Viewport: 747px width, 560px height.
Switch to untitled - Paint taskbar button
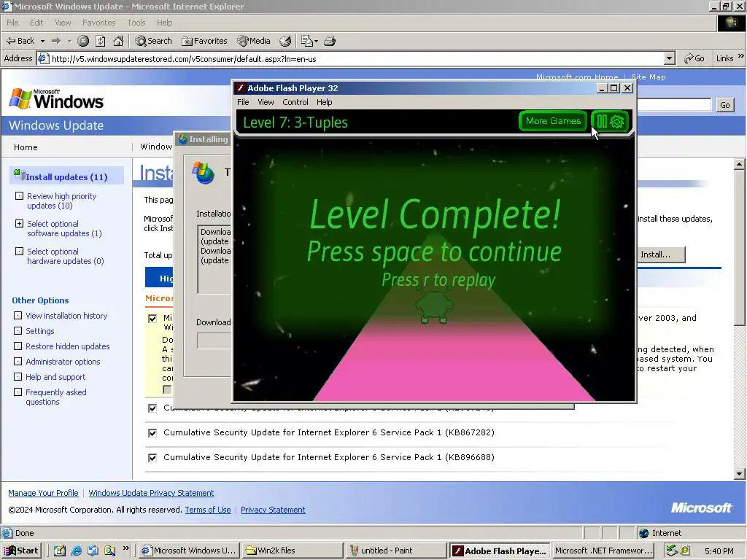[395, 551]
